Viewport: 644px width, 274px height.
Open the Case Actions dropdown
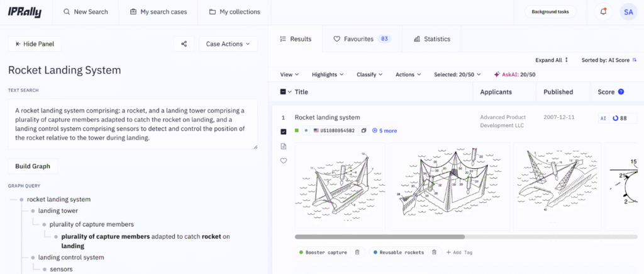pos(228,44)
